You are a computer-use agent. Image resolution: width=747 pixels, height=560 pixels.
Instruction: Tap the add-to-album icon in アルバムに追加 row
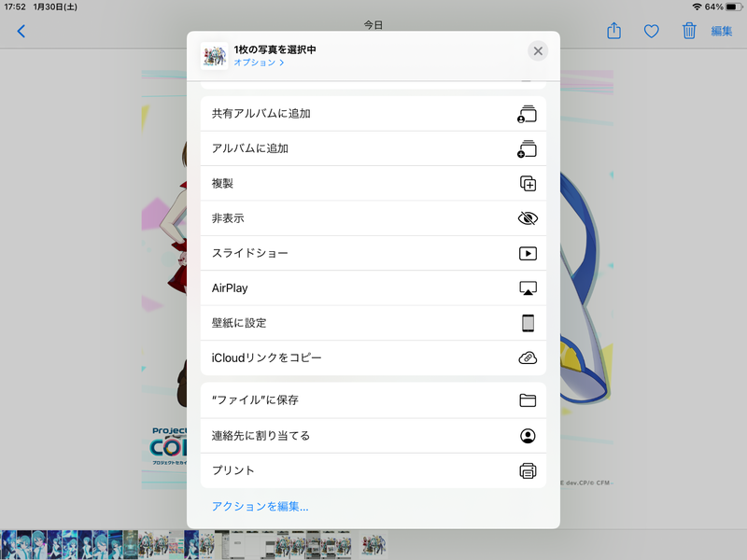527,148
